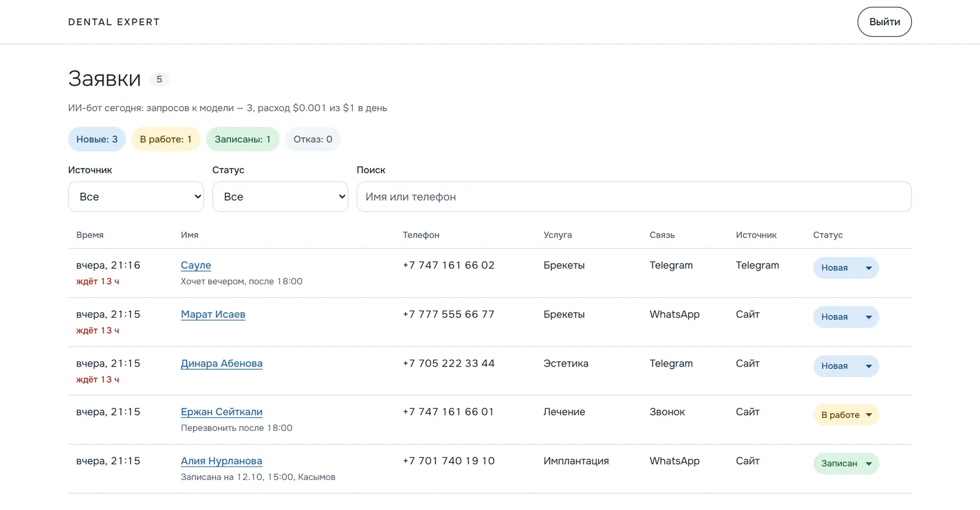Click the note 'Перезвонить после 18:00'
This screenshot has width=980, height=510.
pyautogui.click(x=236, y=428)
